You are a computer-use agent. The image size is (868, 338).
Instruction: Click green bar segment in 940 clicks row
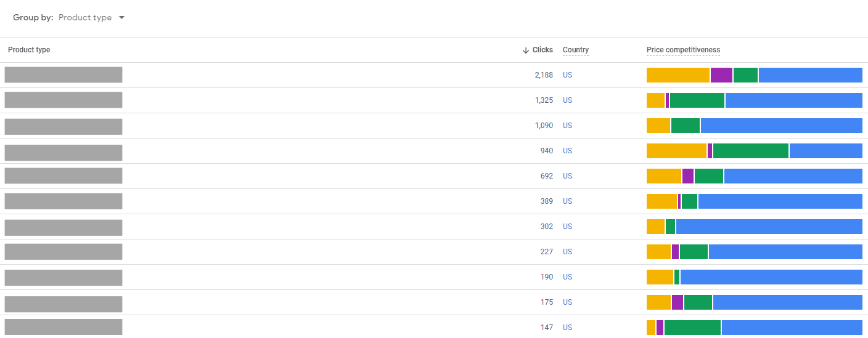[750, 151]
